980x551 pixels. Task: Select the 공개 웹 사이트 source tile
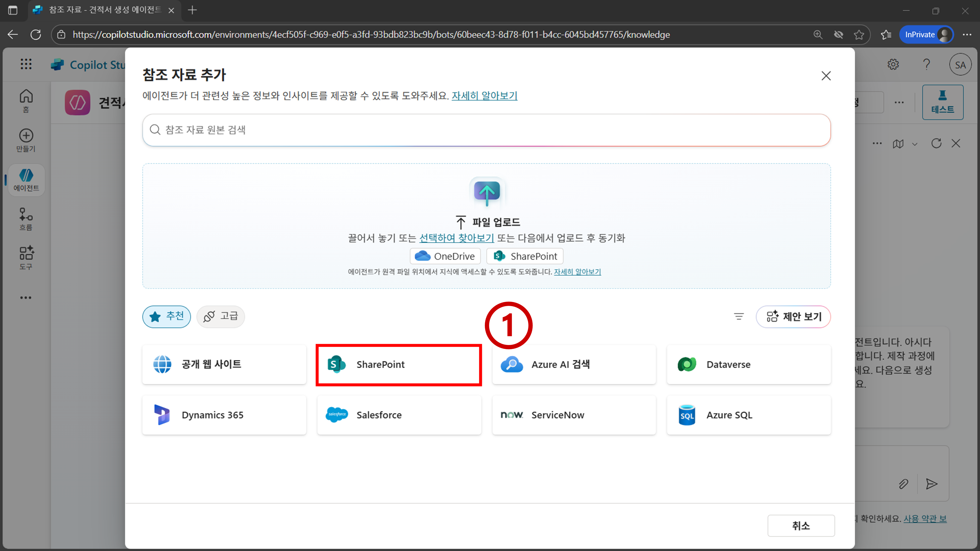click(x=224, y=364)
